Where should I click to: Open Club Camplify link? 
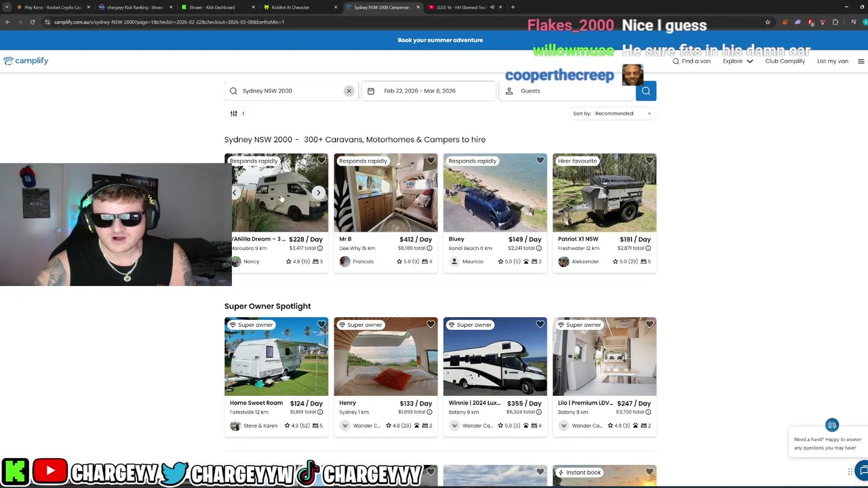pyautogui.click(x=785, y=61)
